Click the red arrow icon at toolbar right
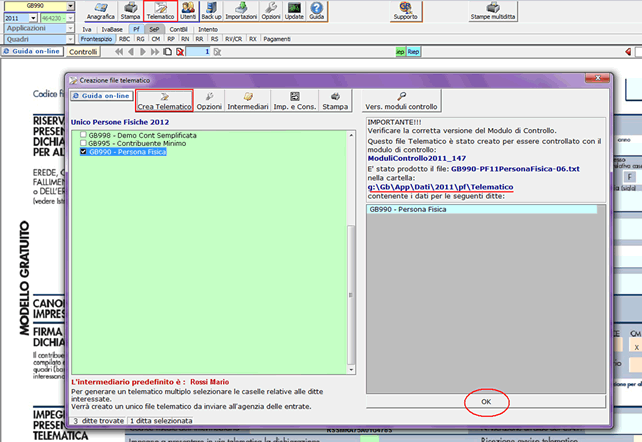 628,52
